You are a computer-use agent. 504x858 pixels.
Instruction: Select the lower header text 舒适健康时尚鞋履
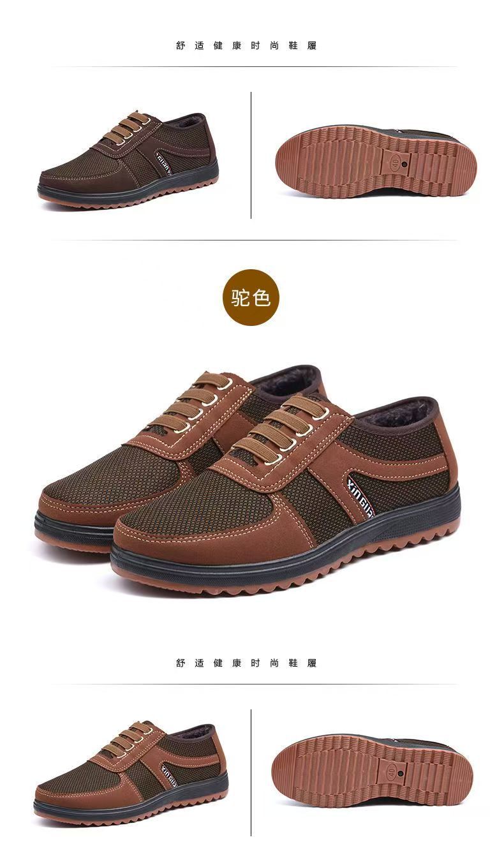point(246,663)
